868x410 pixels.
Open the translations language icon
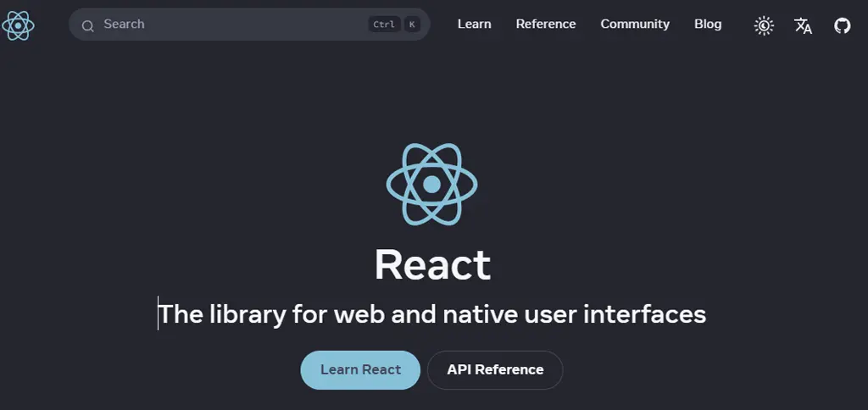point(803,25)
